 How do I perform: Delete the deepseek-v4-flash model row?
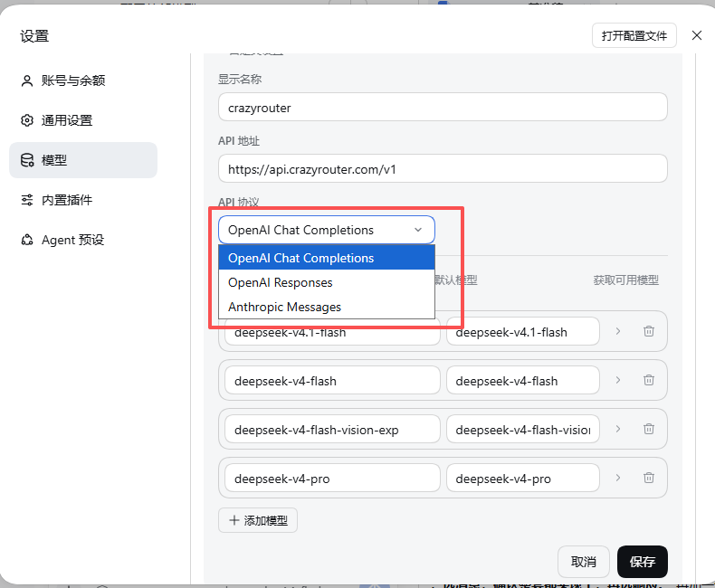[x=648, y=380]
